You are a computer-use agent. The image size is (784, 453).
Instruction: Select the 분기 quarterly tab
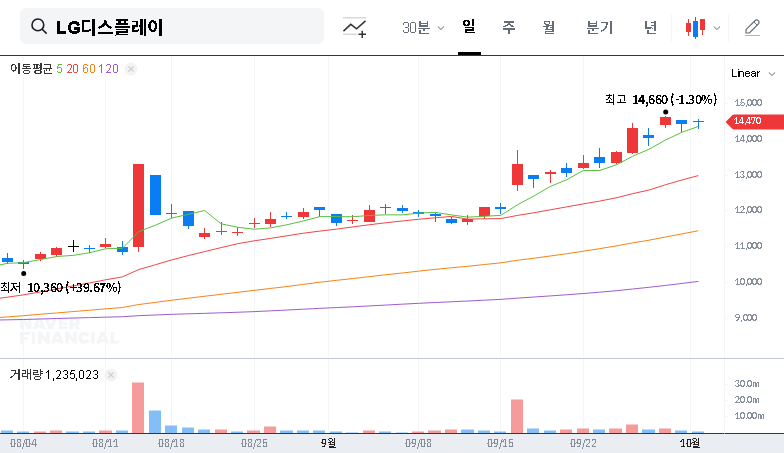pyautogui.click(x=599, y=27)
